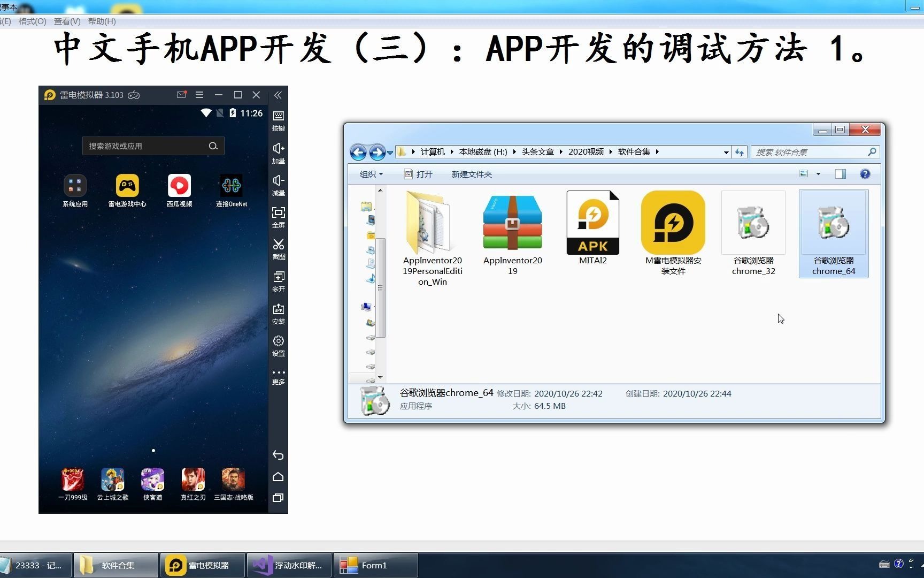Click 2020视频 in the breadcrumb
This screenshot has width=924, height=578.
(586, 152)
